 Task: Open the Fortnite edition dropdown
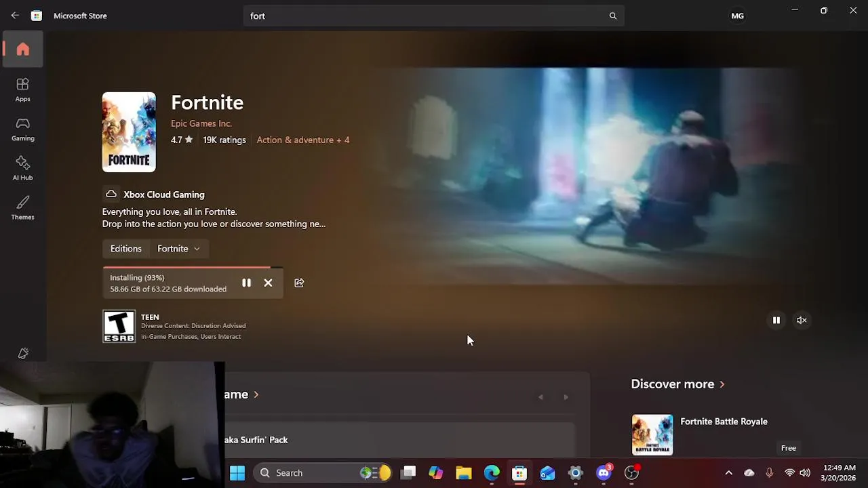click(179, 249)
